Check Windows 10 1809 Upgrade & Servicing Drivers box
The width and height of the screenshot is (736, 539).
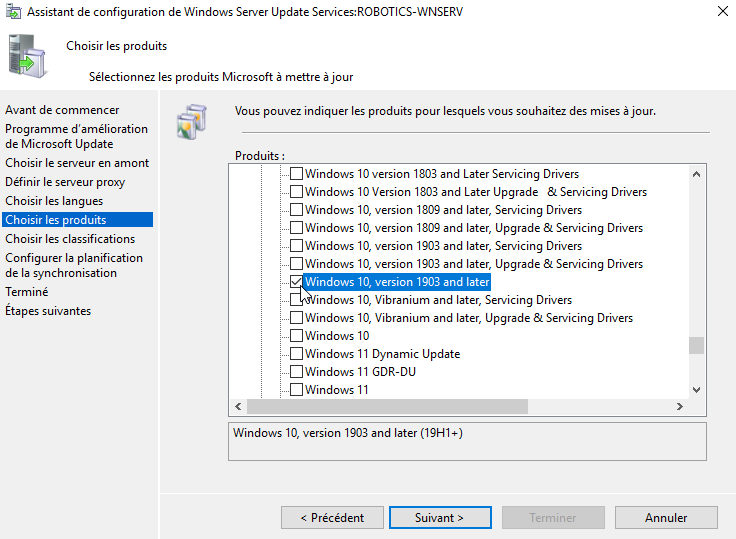click(x=296, y=228)
